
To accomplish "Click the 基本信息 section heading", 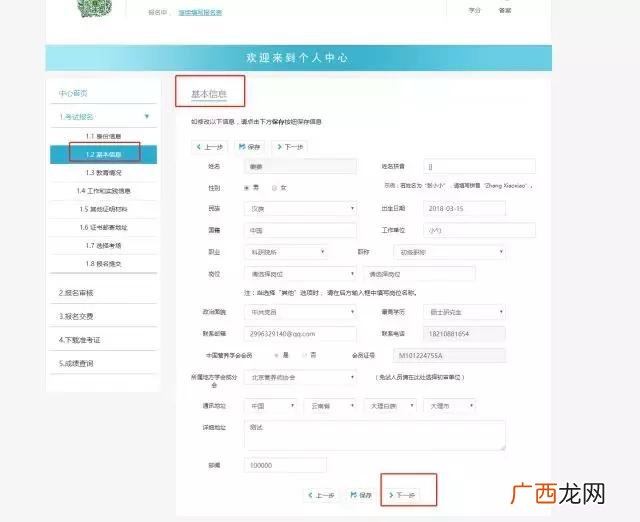I will [209, 94].
